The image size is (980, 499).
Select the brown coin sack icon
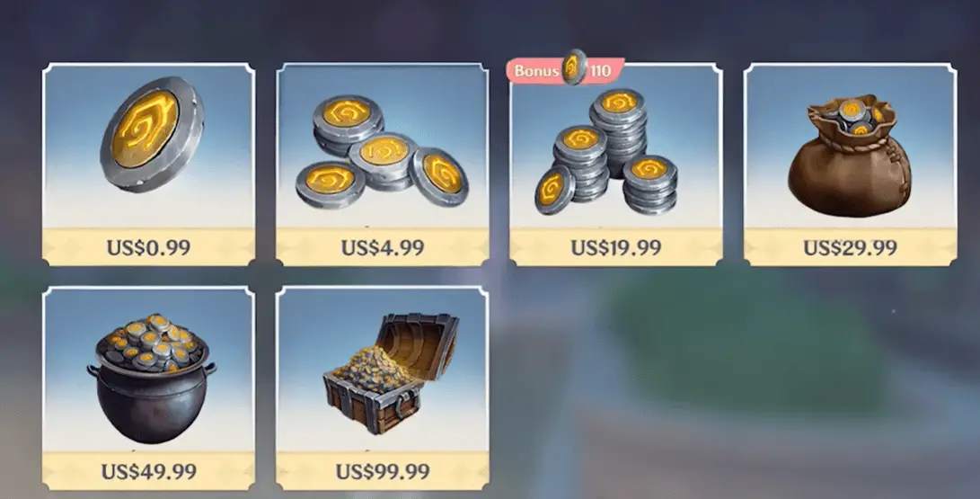[850, 156]
